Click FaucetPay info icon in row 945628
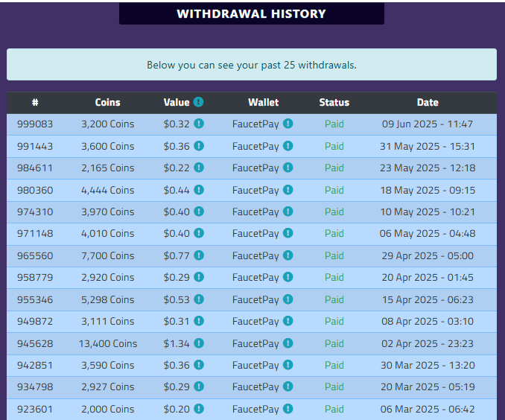Viewport: 505px width, 420px height. tap(288, 343)
